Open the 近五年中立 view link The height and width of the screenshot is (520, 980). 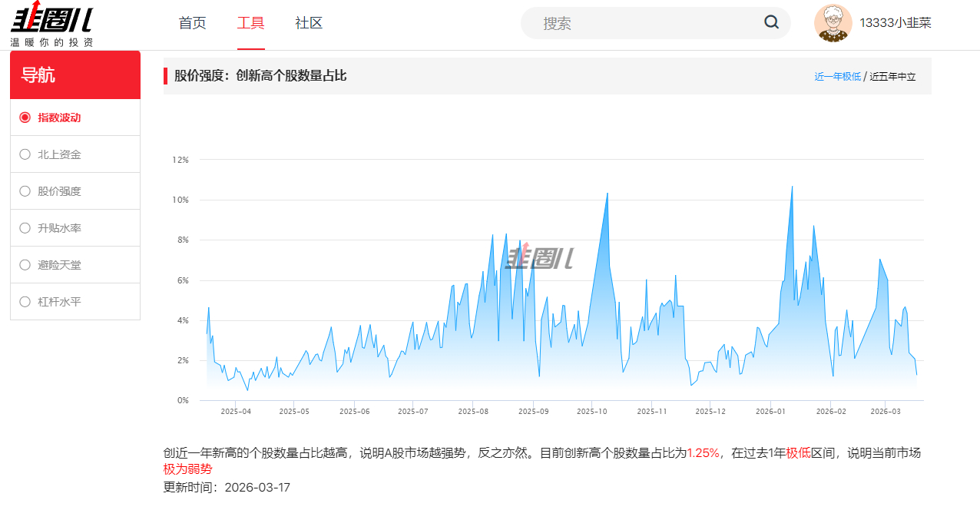(895, 75)
